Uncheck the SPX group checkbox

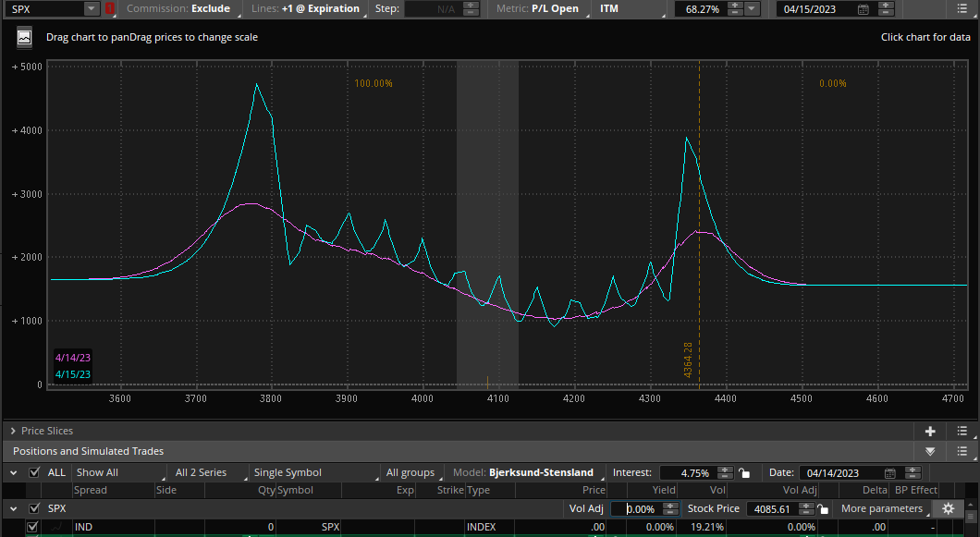tap(34, 509)
